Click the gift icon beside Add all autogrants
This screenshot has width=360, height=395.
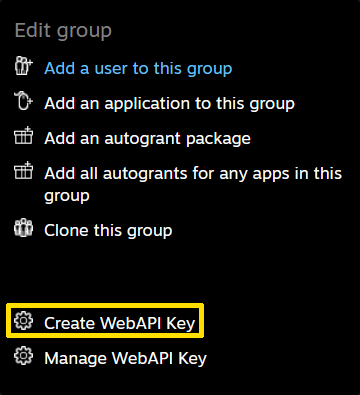click(x=24, y=170)
